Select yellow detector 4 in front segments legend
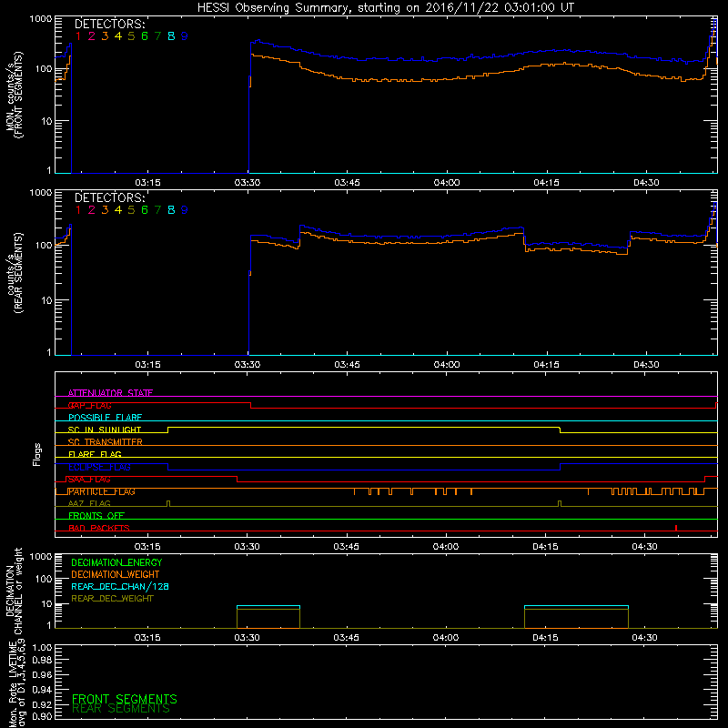The image size is (728, 728). pos(118,36)
